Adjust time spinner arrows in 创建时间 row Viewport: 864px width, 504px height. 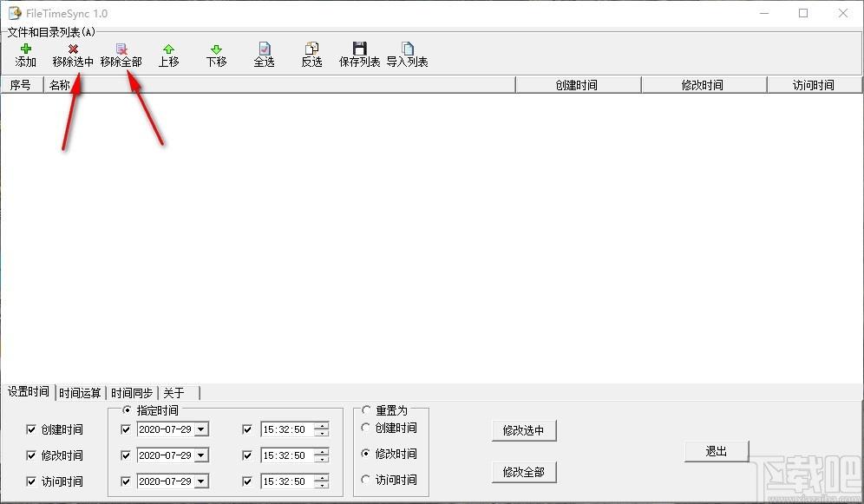click(322, 429)
